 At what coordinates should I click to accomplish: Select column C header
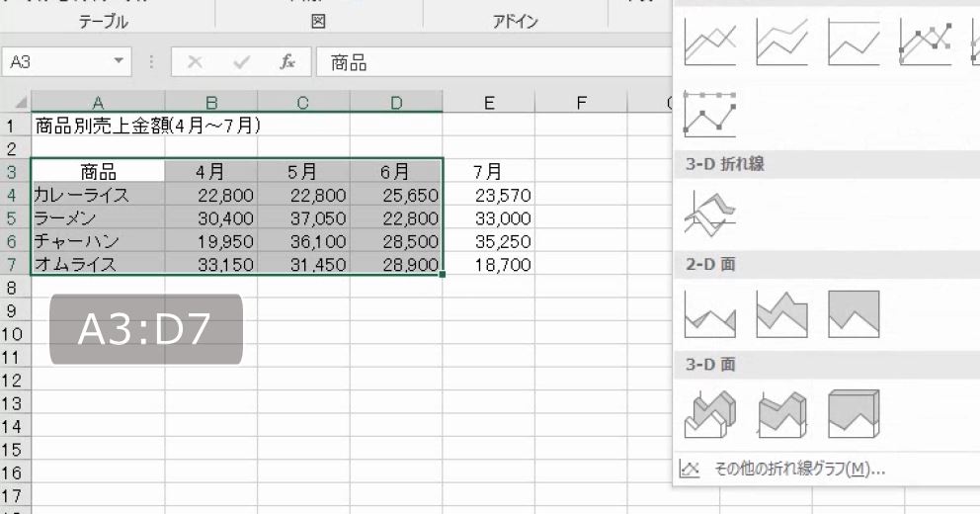click(303, 102)
